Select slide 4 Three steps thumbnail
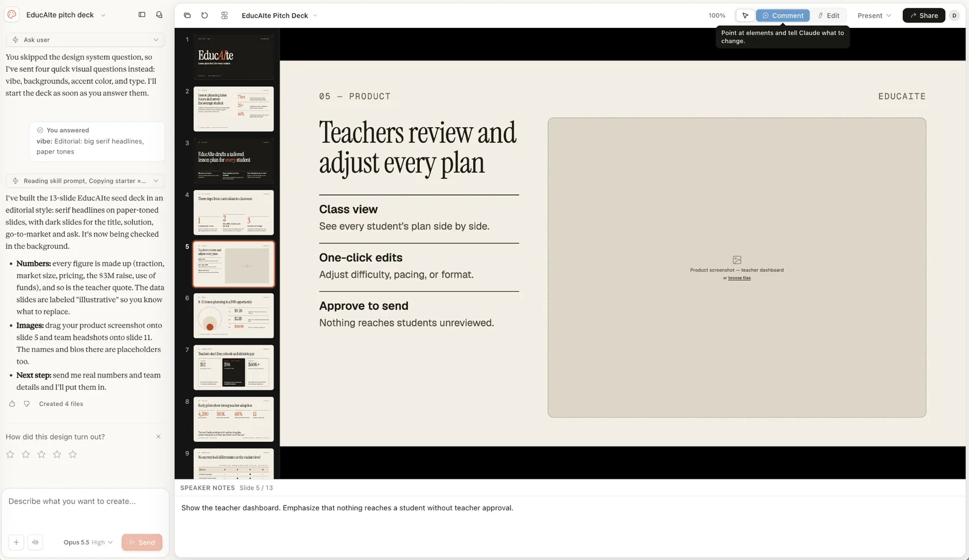 234,212
